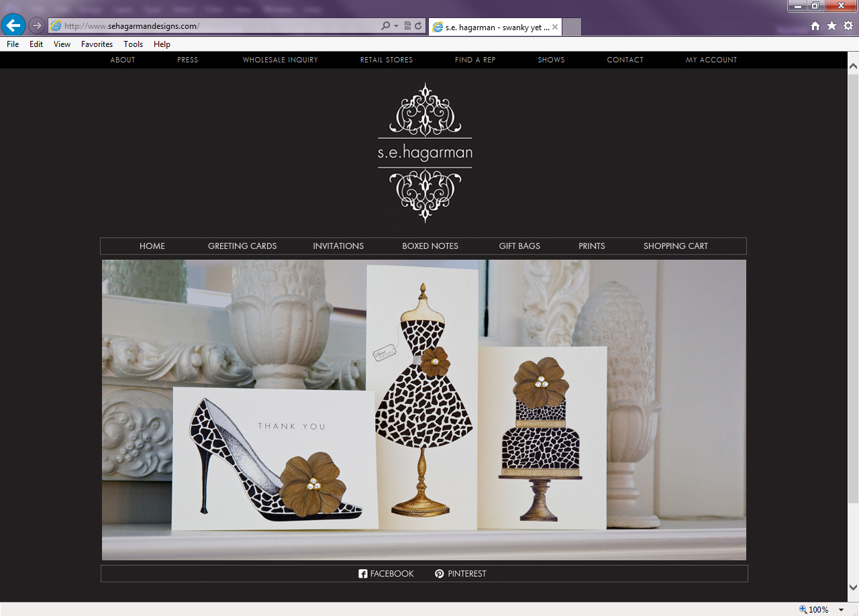The image size is (859, 616).
Task: Open SHOPPING CART
Action: 676,246
